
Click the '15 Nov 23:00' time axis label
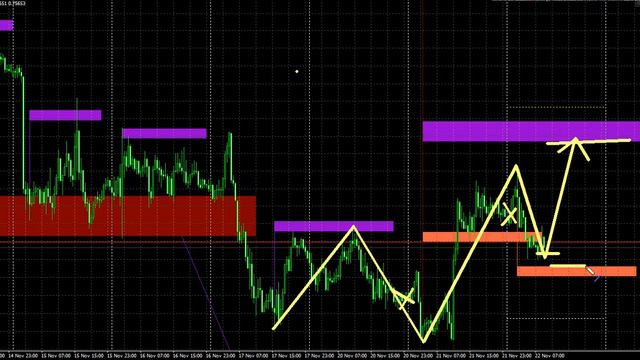(x=122, y=356)
